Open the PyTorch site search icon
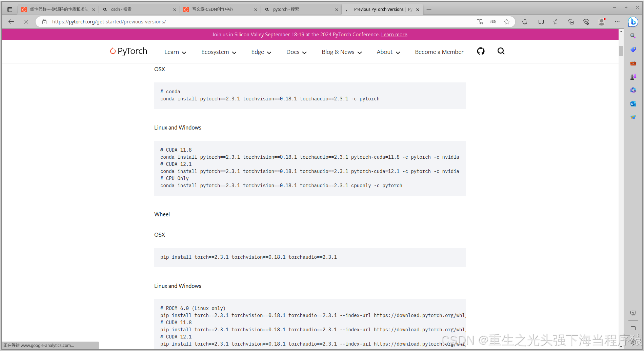This screenshot has width=644, height=351. [501, 51]
